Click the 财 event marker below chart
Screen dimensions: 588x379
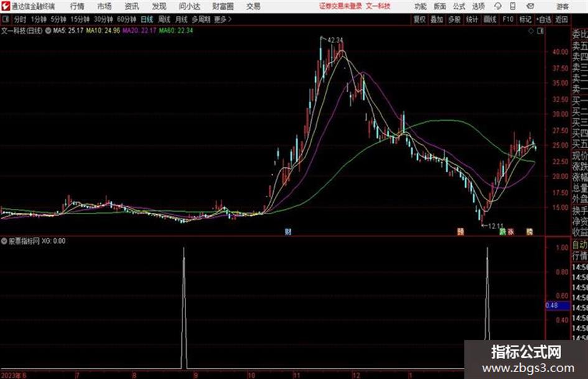[287, 232]
